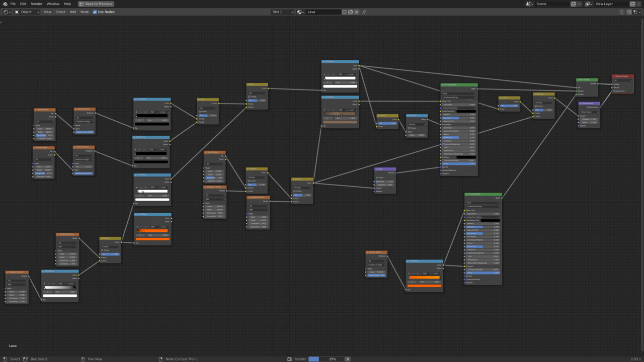Adjust Strength slider in the Bump node
Viewport: 644px width, 362px height.
[x=385, y=182]
